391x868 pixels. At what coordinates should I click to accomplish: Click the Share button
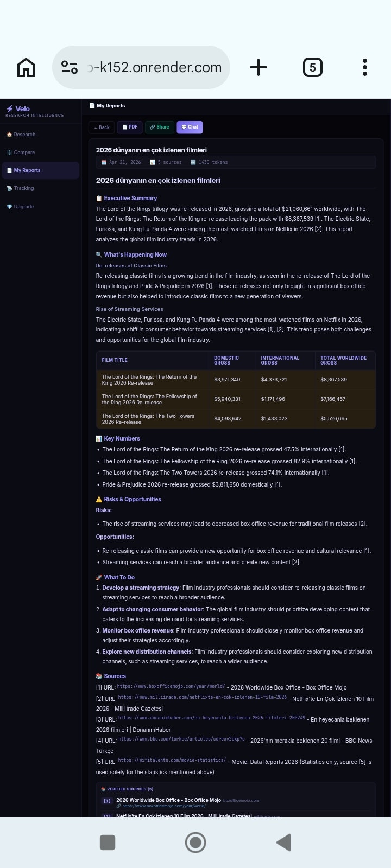160,127
